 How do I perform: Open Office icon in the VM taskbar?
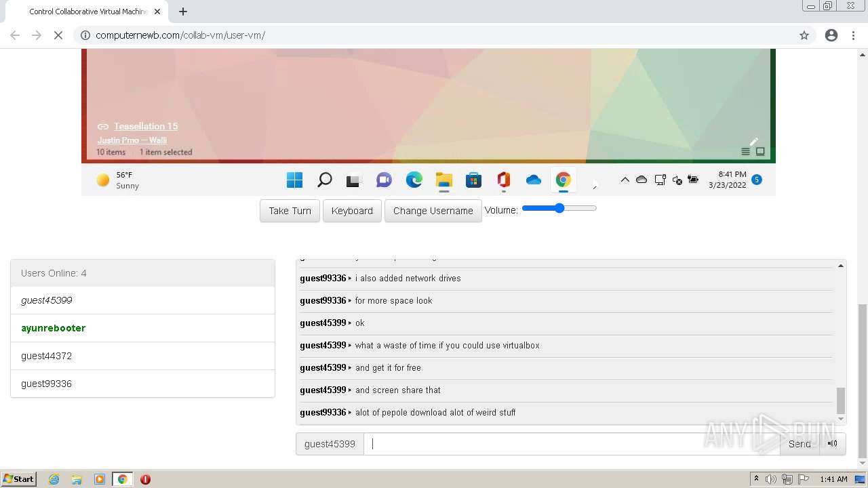(x=503, y=180)
